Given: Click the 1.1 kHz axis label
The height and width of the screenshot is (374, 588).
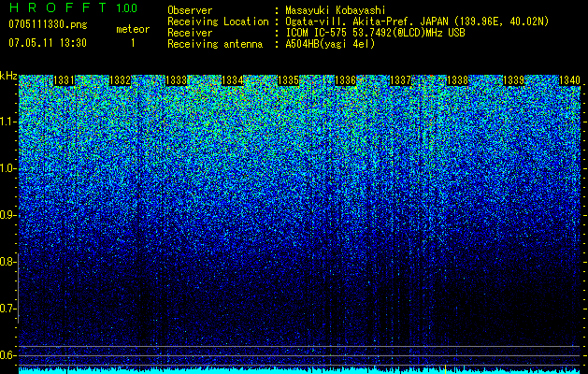Looking at the screenshot, I should (7, 122).
